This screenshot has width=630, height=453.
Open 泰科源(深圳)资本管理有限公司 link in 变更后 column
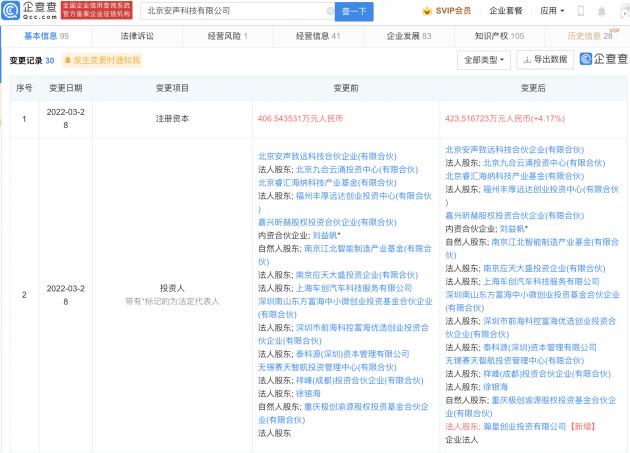540,348
